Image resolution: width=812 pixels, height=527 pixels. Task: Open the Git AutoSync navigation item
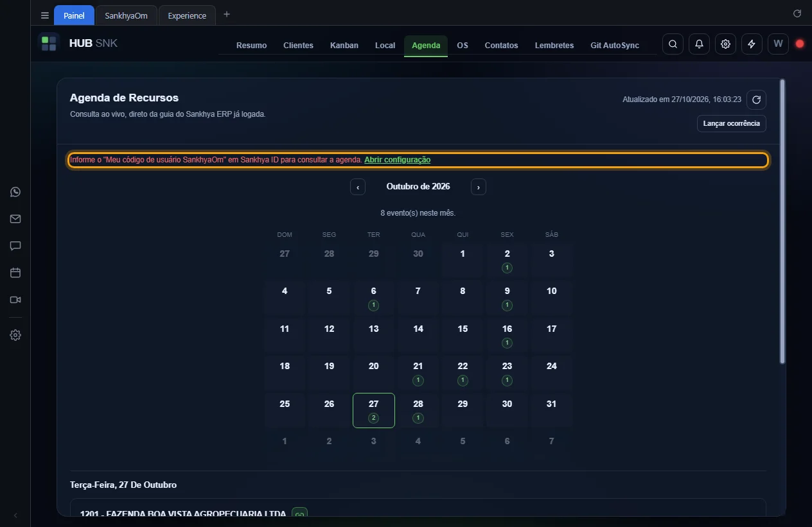[615, 46]
